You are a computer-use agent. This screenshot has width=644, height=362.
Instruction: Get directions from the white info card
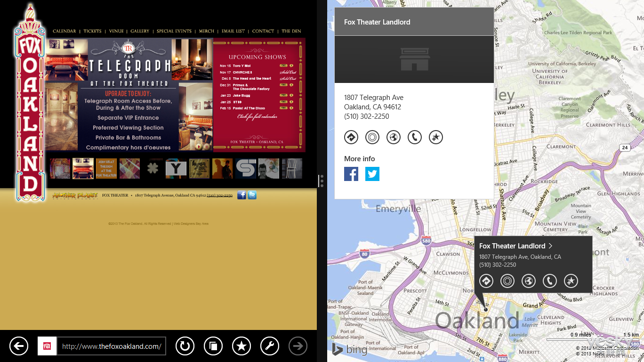[x=351, y=137]
